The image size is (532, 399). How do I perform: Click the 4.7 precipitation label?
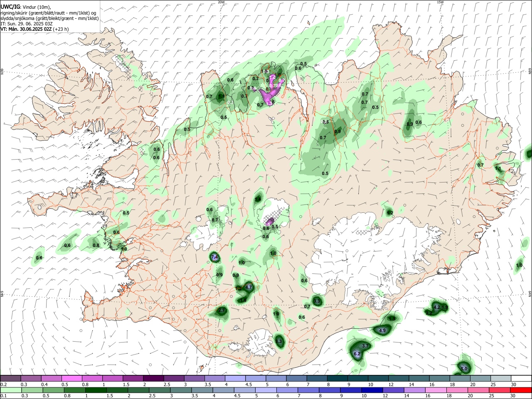pos(249,287)
